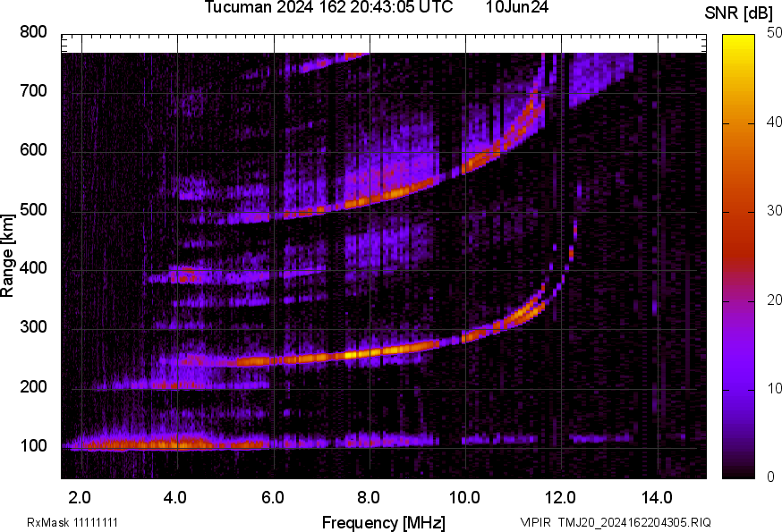Click the title text 'Tucuman 2024 162 20:43:05 UTC'
This screenshot has width=782, height=532.
(328, 7)
